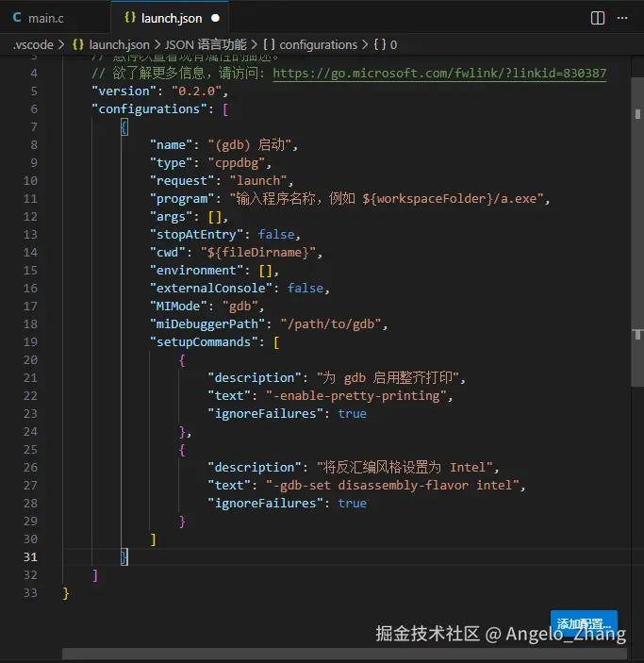Open the configurations breadcrumb dropdown
Image resolution: width=644 pixels, height=663 pixels.
coord(318,45)
